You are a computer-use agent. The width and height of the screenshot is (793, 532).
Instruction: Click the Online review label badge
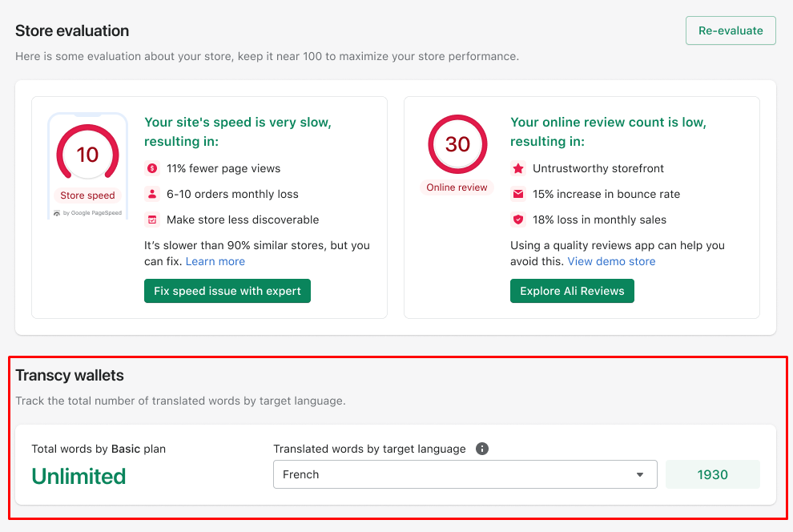coord(457,187)
